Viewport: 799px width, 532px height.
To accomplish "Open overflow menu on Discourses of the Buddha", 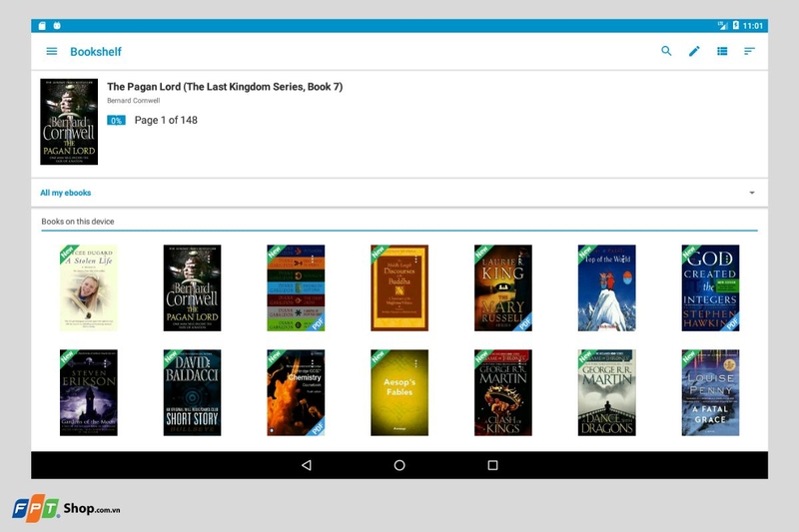I will 416,260.
